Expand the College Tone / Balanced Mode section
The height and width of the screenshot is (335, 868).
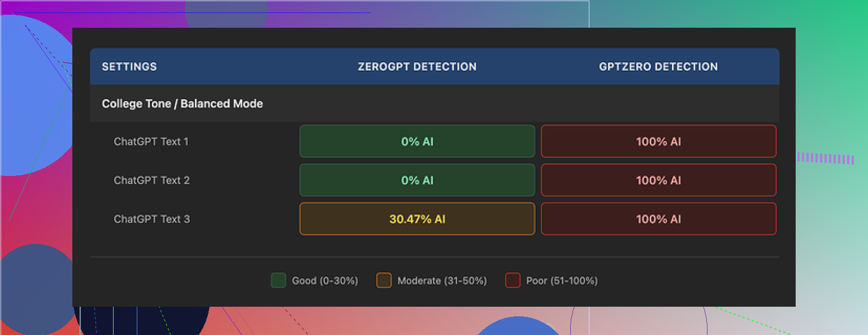click(182, 104)
